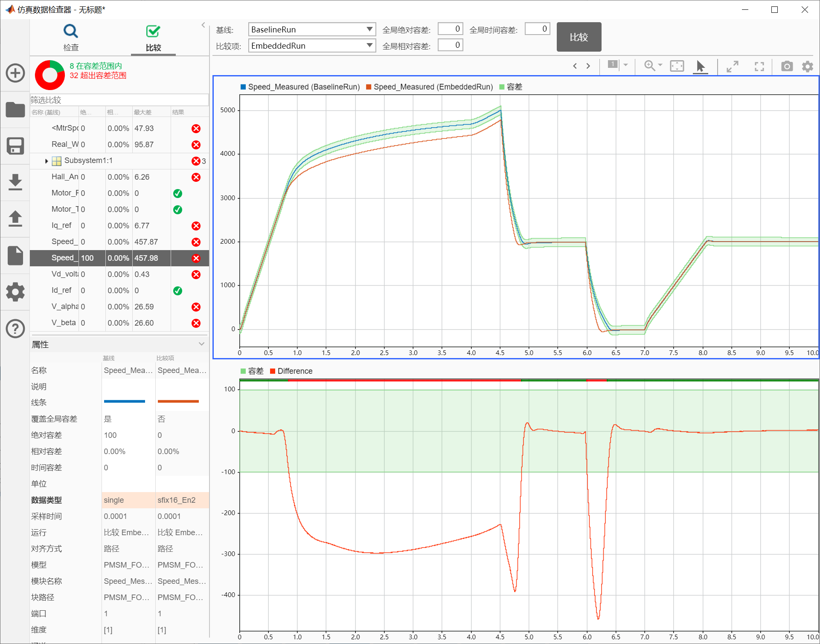Click the blue baseline line color swatch
The width and height of the screenshot is (820, 644).
[x=124, y=402]
